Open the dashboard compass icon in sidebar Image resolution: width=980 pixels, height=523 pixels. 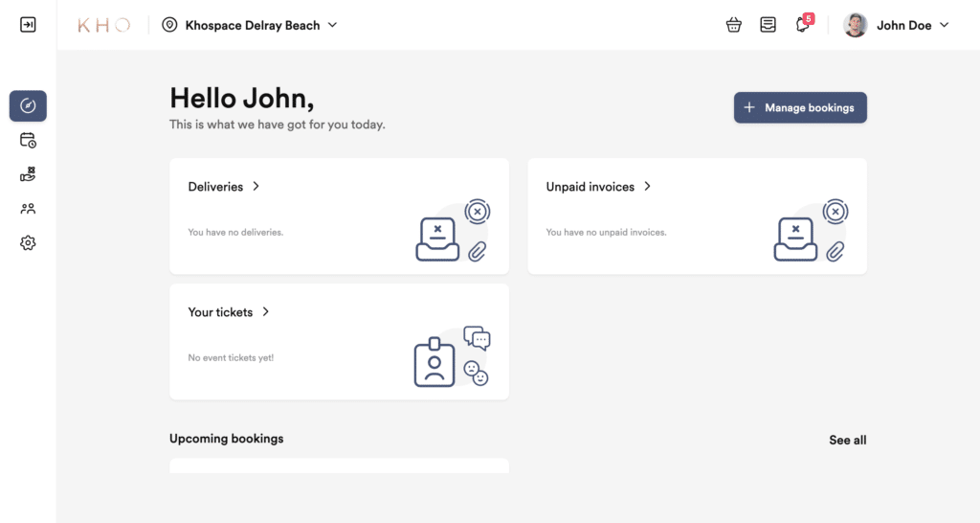pos(28,105)
